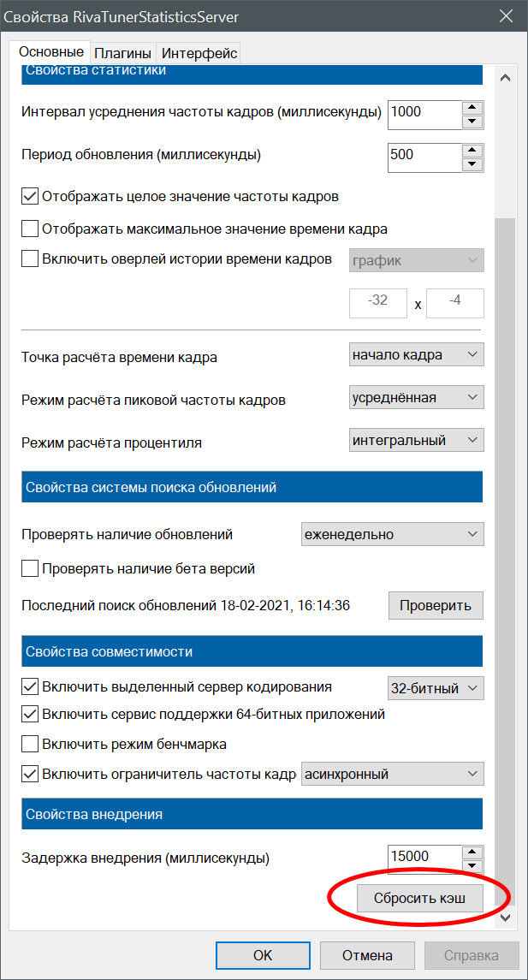Click the 15000 injection delay field
Screen dimensions: 528x980
coord(425,859)
